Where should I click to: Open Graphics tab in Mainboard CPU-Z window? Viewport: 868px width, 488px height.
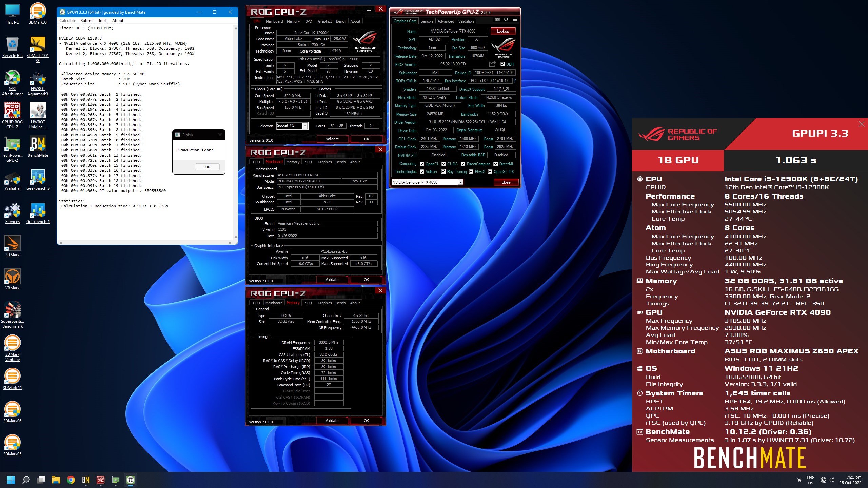[x=324, y=162]
